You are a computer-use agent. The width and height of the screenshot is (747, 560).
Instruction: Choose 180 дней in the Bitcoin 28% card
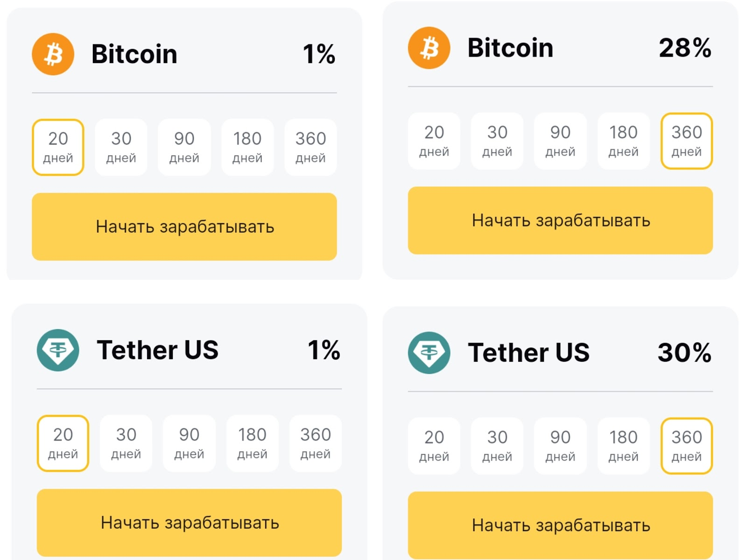(x=623, y=141)
